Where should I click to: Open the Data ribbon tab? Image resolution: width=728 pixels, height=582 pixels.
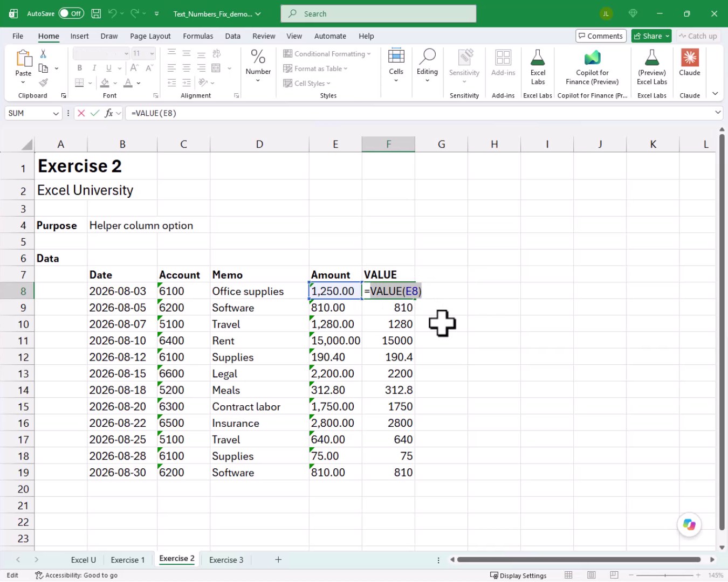pos(232,36)
